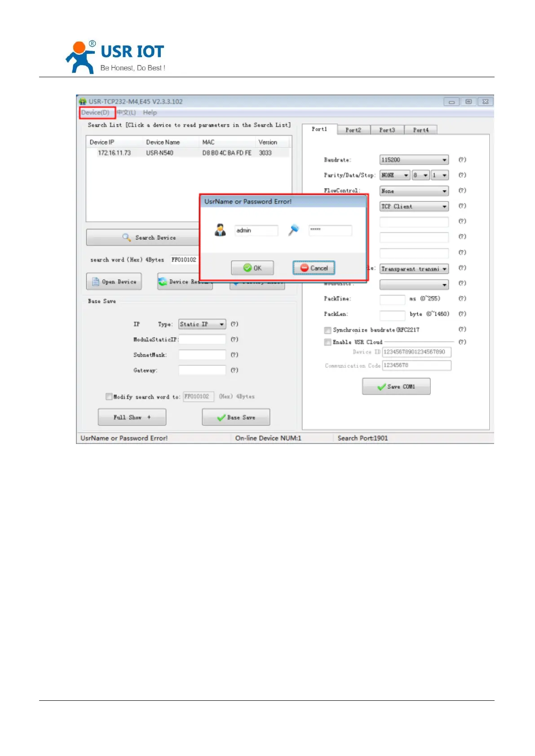Click the Open Device button
Screen dimensions: 535x756
click(114, 281)
